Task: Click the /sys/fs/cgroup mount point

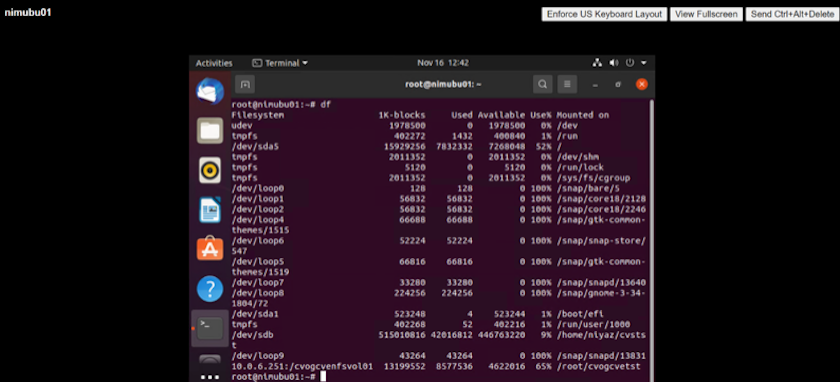Action: click(x=593, y=178)
